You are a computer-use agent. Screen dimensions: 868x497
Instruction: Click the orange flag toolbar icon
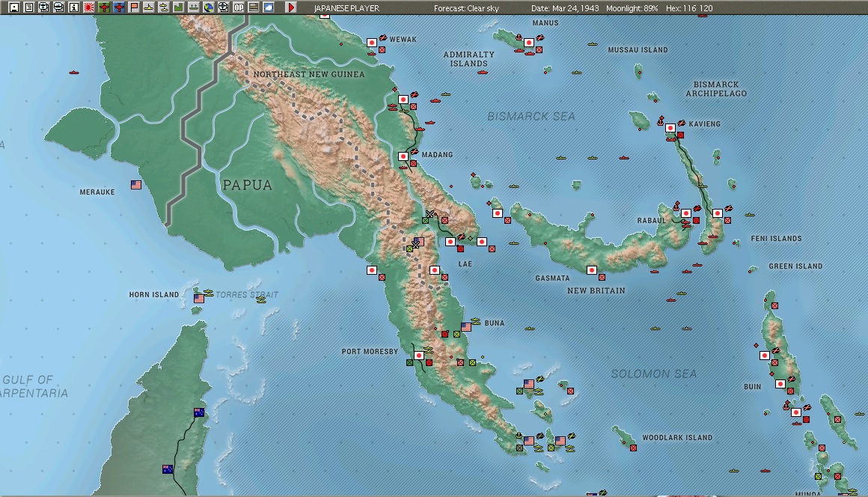click(x=133, y=7)
